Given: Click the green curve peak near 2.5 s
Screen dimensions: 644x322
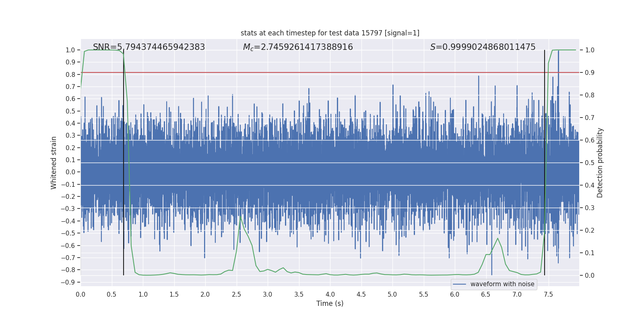Looking at the screenshot, I should [x=240, y=217].
